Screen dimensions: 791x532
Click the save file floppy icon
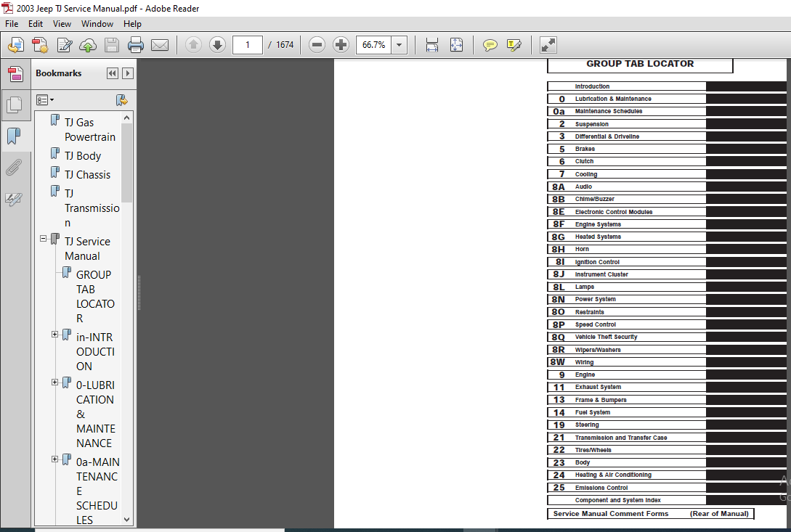[111, 45]
